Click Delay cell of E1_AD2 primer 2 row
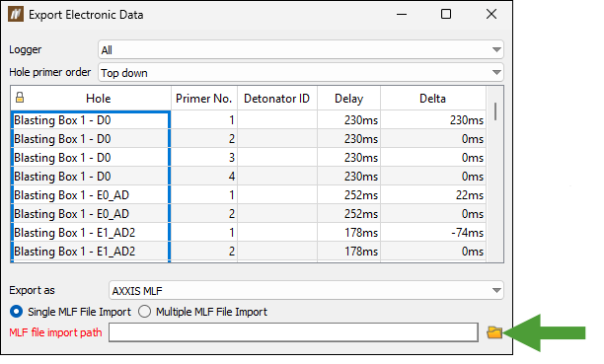 pyautogui.click(x=348, y=252)
